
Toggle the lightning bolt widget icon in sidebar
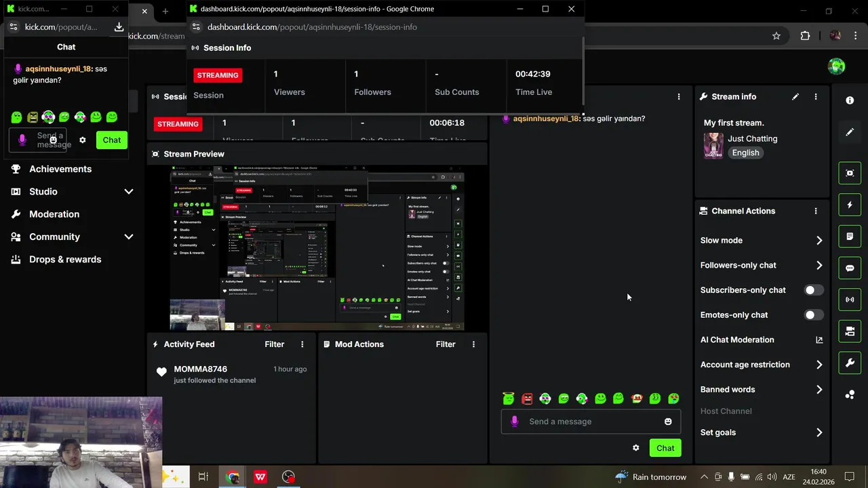tap(850, 205)
